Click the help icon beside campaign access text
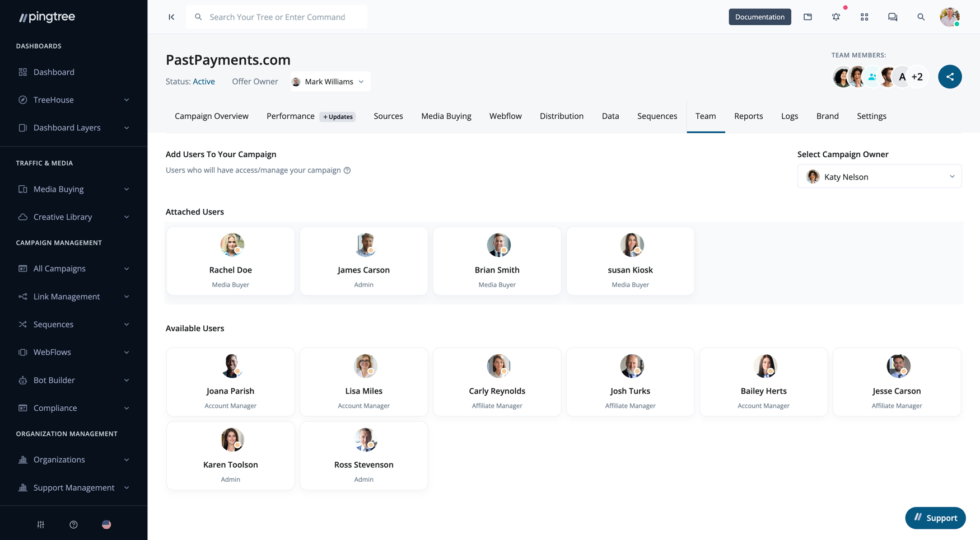 (x=347, y=170)
